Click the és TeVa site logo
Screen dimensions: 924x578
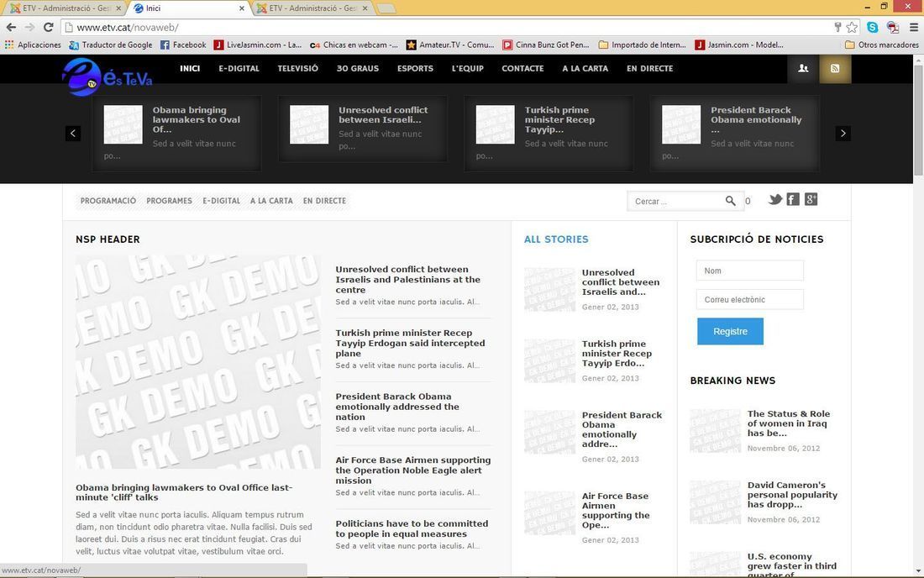click(108, 76)
